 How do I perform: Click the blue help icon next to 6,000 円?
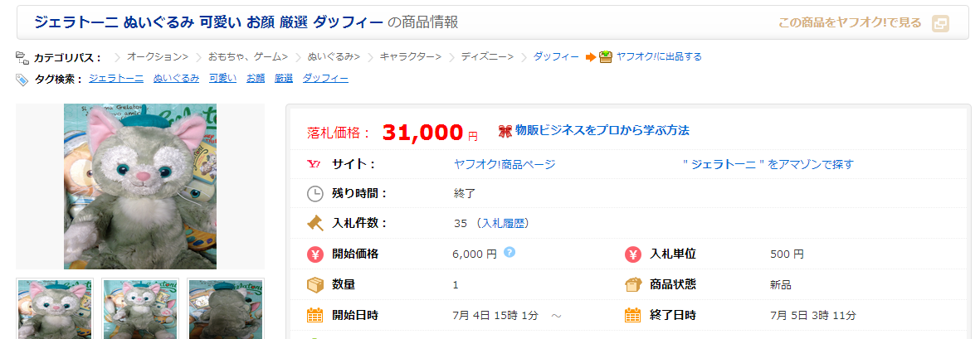(510, 252)
